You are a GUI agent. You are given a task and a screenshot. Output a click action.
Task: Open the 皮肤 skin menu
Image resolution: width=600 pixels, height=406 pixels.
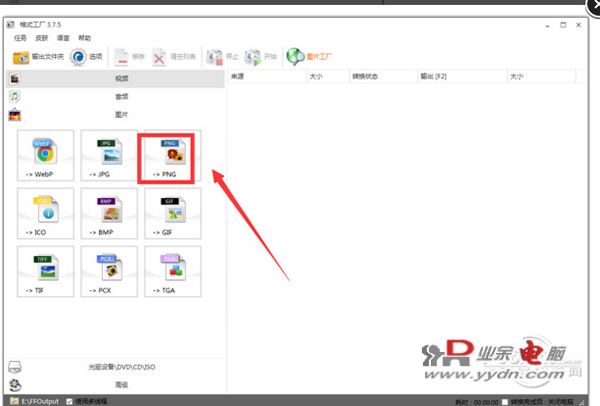point(42,38)
